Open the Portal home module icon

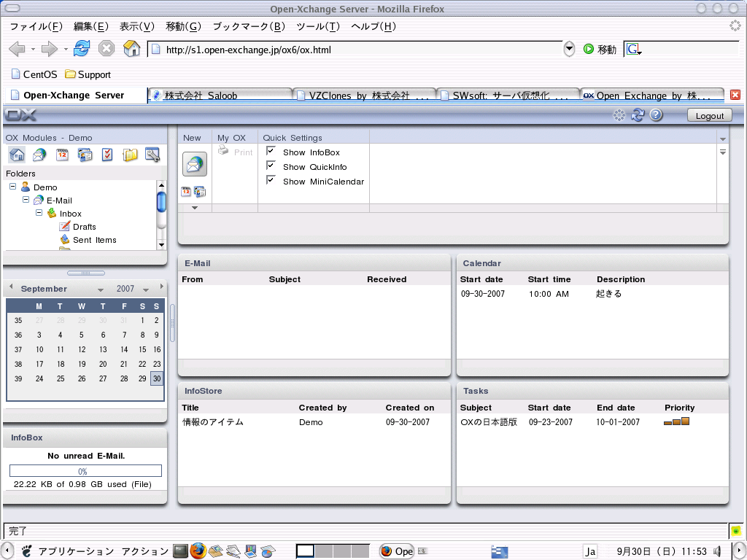point(17,155)
